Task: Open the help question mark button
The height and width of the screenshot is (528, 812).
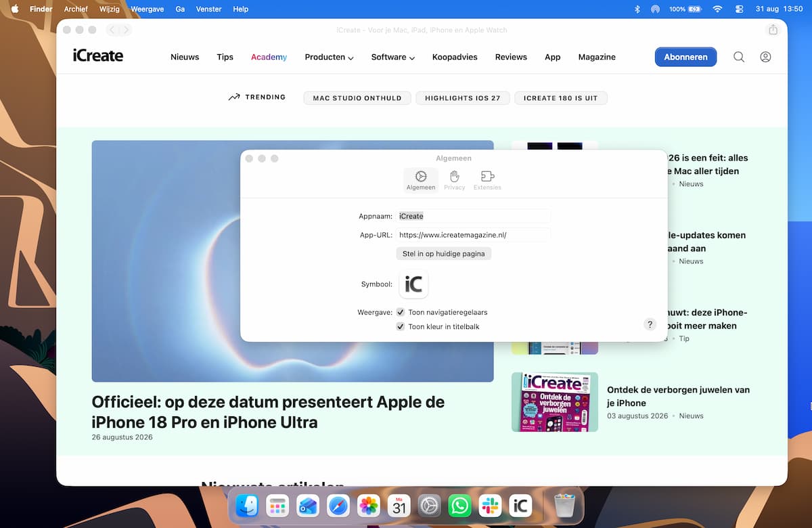Action: click(x=650, y=324)
